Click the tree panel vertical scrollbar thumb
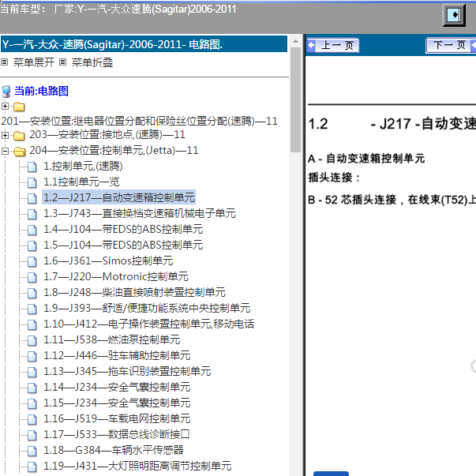This screenshot has height=476, width=476. click(x=296, y=99)
